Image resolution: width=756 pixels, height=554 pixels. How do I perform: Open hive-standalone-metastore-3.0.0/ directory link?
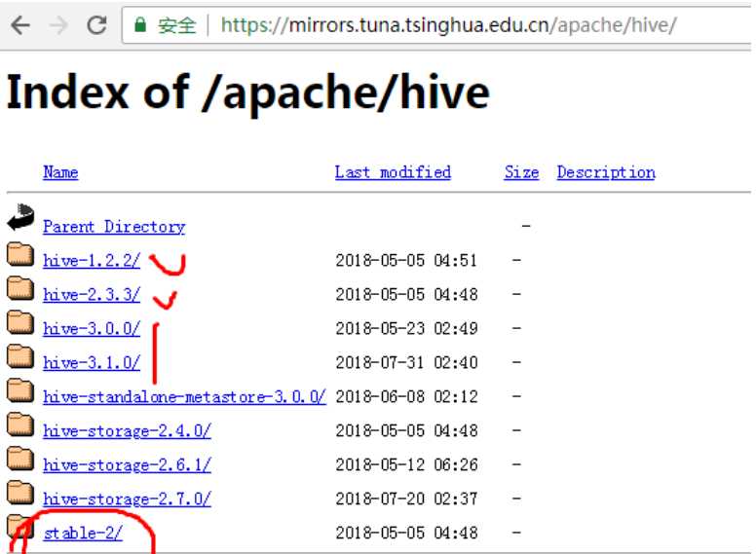(x=185, y=396)
